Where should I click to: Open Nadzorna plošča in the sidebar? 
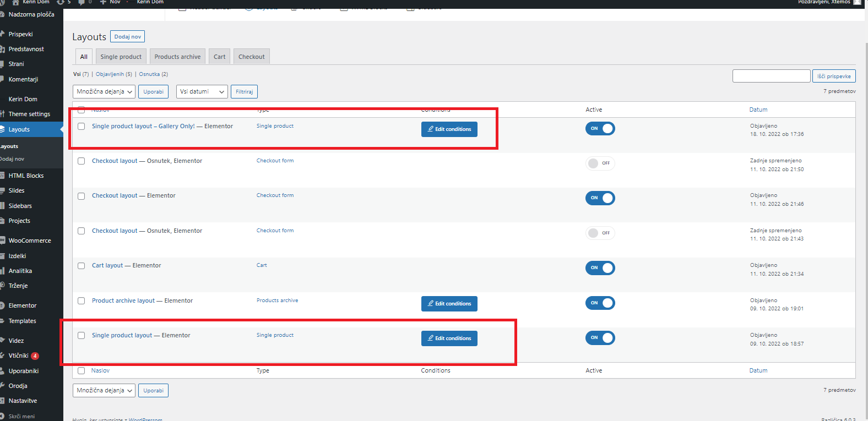pyautogui.click(x=31, y=14)
